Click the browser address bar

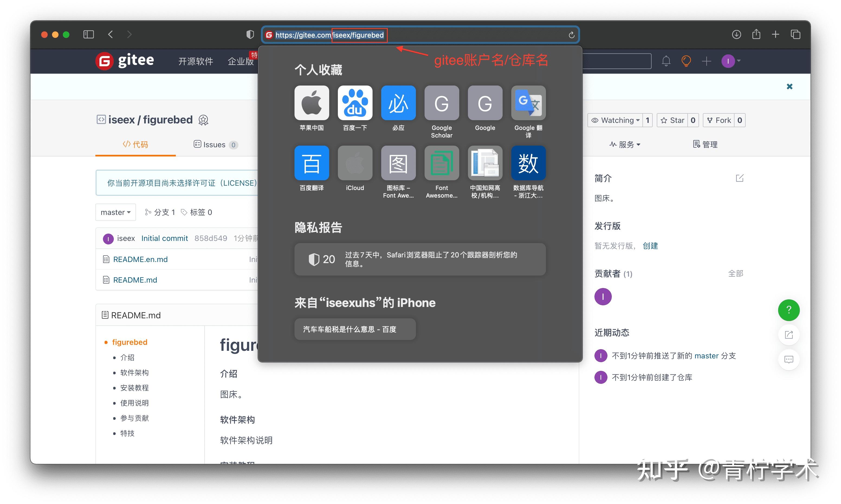[x=442, y=34]
